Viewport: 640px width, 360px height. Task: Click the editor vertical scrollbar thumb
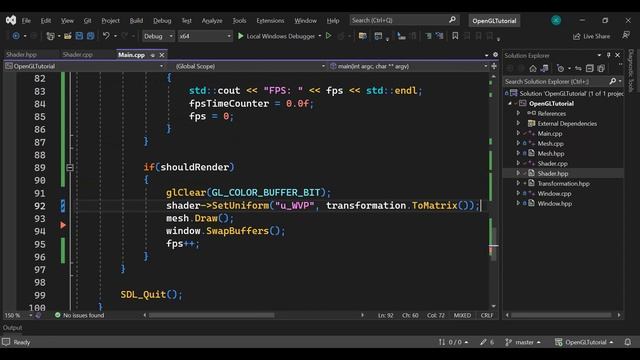point(493,243)
